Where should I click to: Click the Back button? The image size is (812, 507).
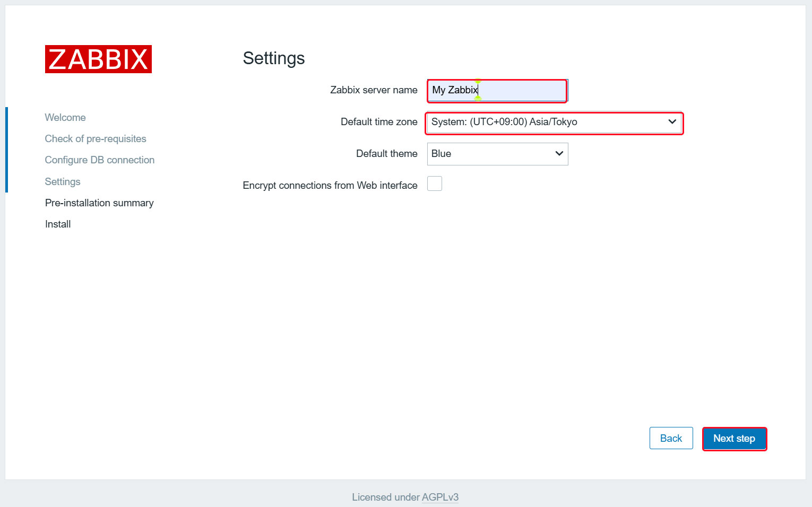[x=671, y=439]
